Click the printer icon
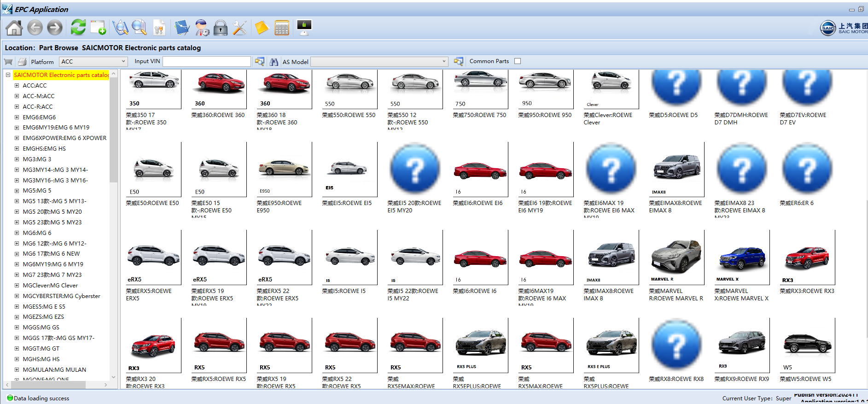Screen dimensions: 868x404 point(22,61)
